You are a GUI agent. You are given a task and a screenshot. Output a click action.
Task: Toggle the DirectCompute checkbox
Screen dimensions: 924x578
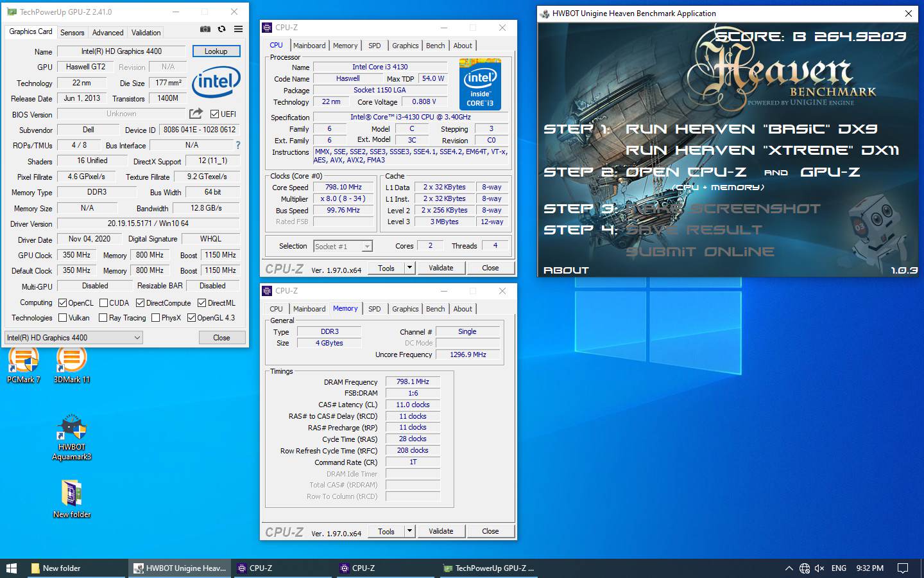pyautogui.click(x=140, y=302)
